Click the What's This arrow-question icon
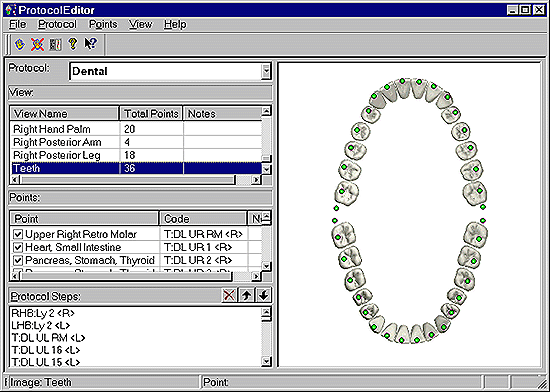Screen dimensions: 550x392 pos(90,44)
